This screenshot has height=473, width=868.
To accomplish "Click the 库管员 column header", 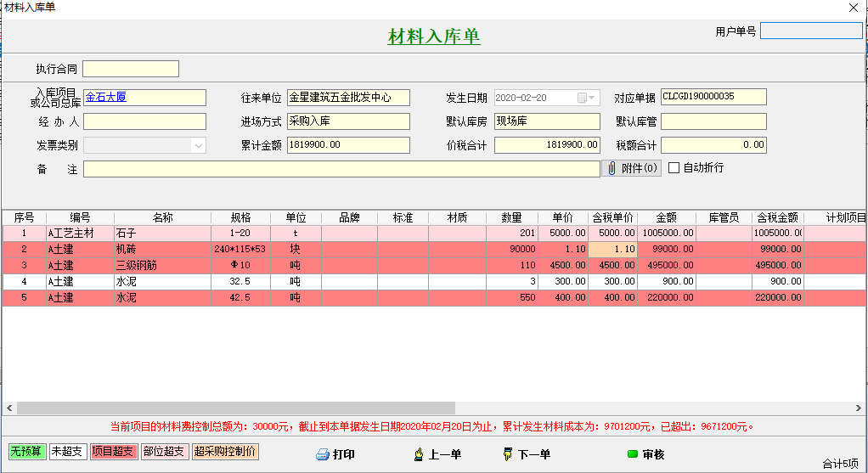I will pos(724,218).
